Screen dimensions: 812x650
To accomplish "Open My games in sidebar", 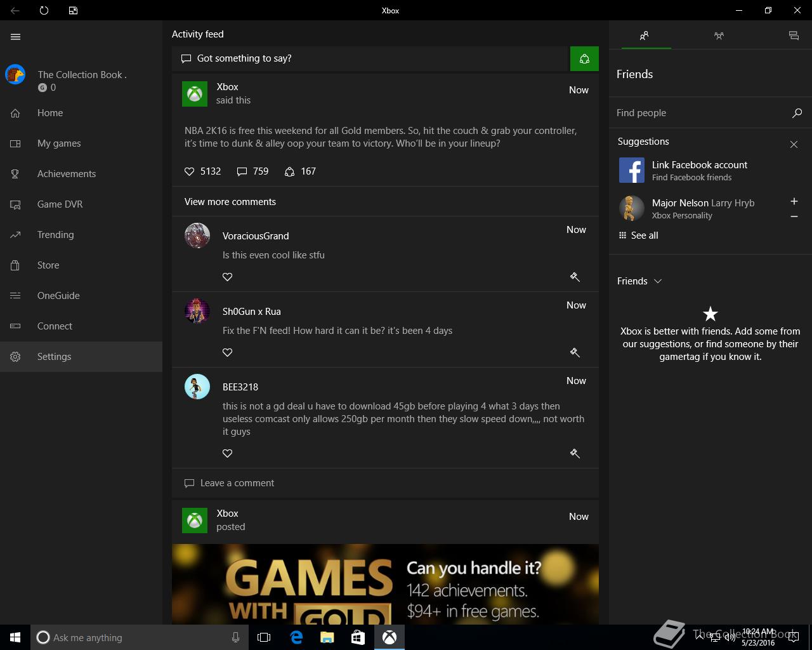I will coord(81,143).
